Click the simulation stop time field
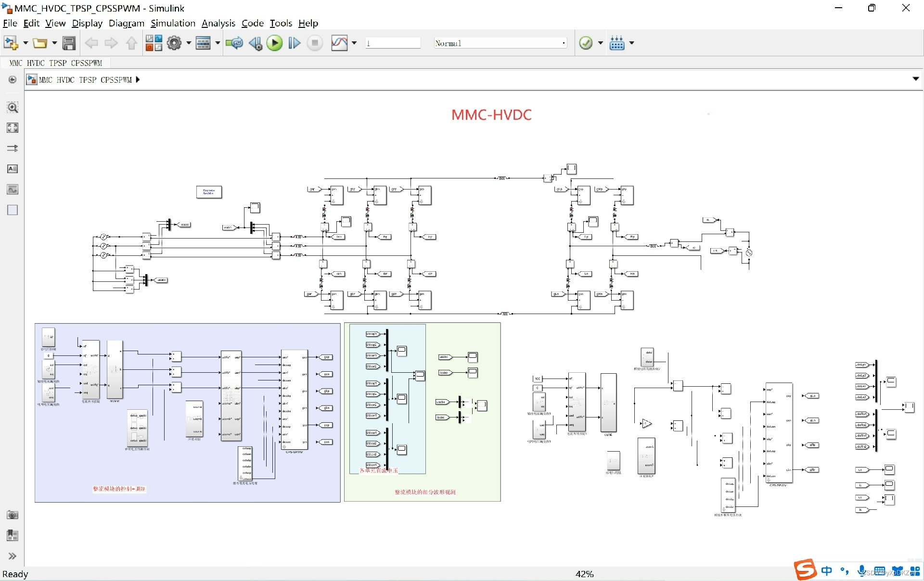This screenshot has width=924, height=581. click(x=392, y=43)
